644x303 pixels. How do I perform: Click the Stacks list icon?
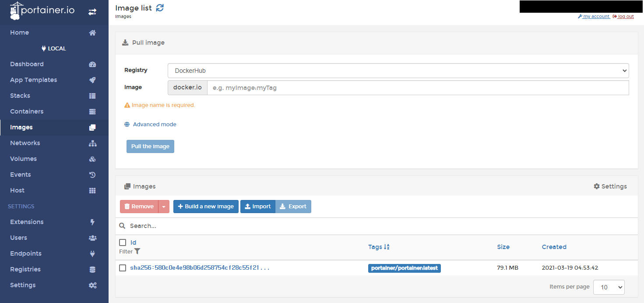pyautogui.click(x=92, y=96)
